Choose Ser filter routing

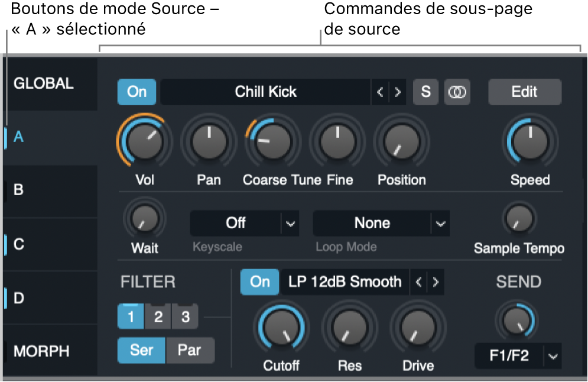141,351
